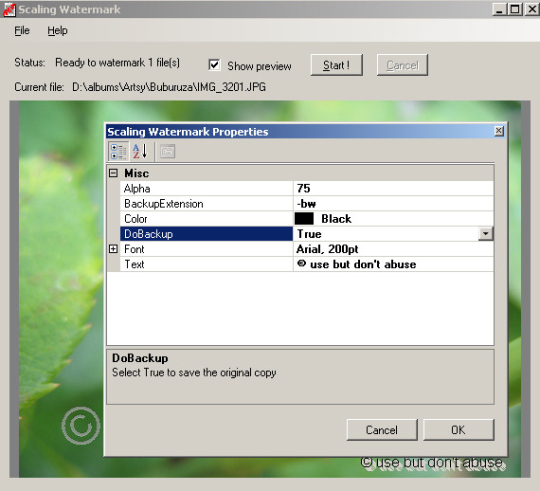Screen dimensions: 540x491
Task: Collapse the Misc category
Action: tap(113, 173)
